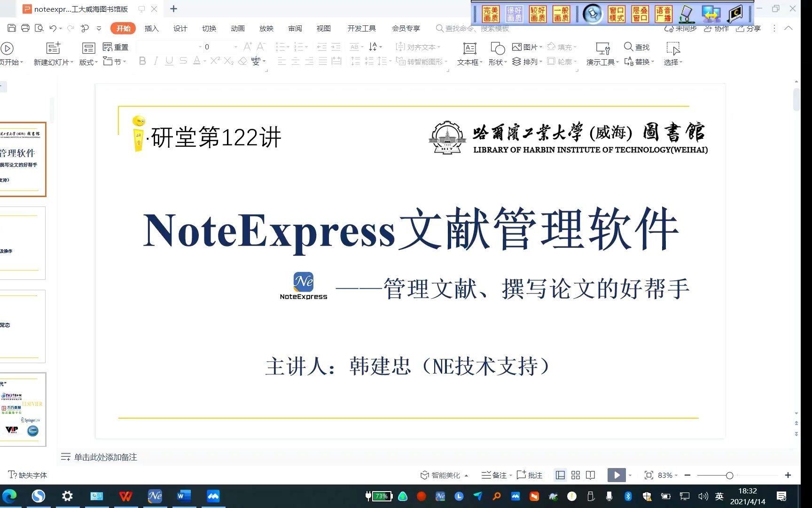This screenshot has height=508, width=812.
Task: Open the font name dropdown arrow
Action: click(200, 47)
